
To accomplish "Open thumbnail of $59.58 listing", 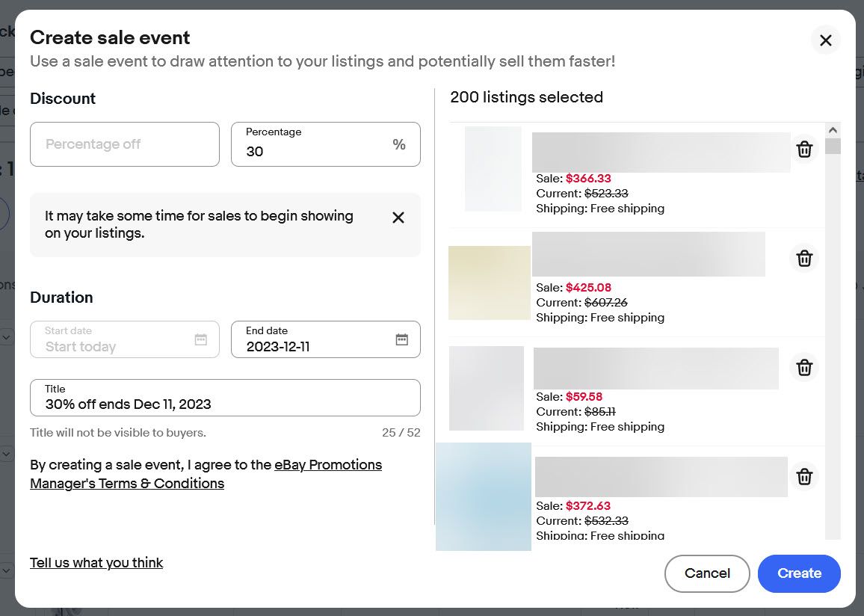I will pos(487,388).
